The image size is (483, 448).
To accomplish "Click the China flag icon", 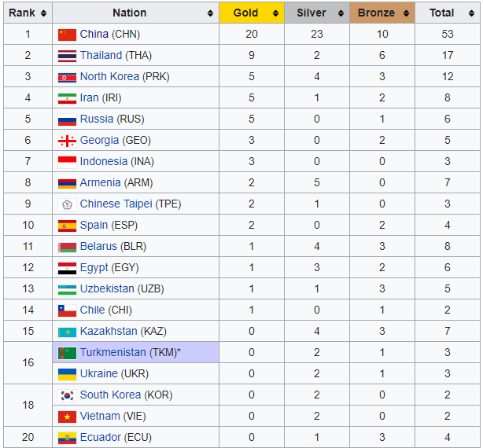I will [x=67, y=35].
